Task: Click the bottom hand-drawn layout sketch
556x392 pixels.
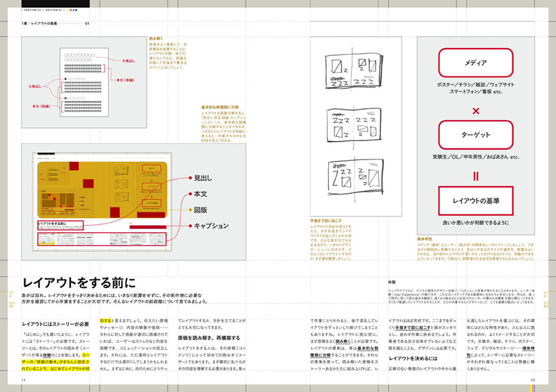Action: click(356, 176)
